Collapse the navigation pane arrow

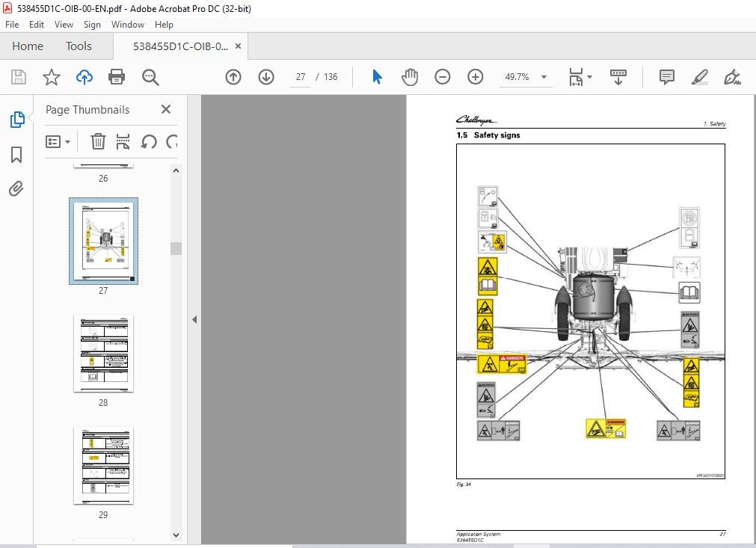point(194,319)
